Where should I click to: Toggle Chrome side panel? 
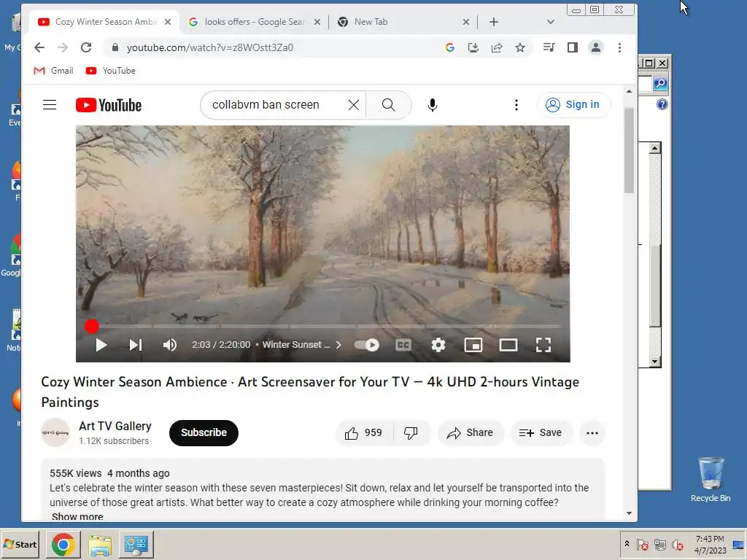[572, 47]
